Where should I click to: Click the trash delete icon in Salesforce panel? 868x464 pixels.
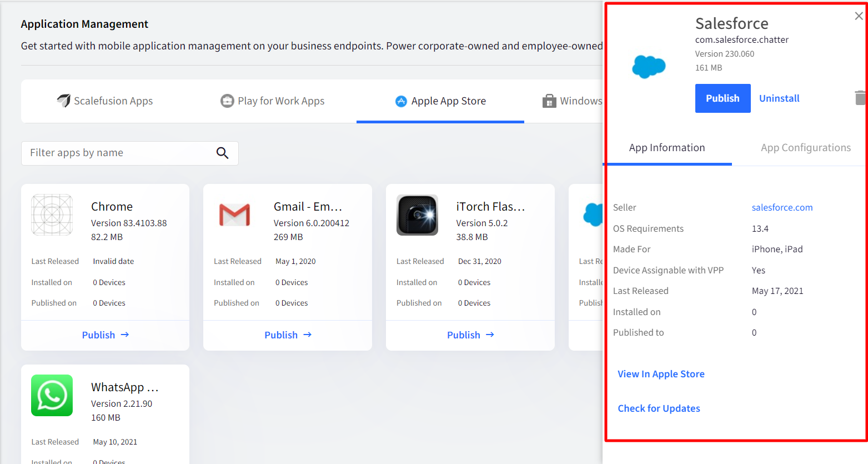[860, 98]
